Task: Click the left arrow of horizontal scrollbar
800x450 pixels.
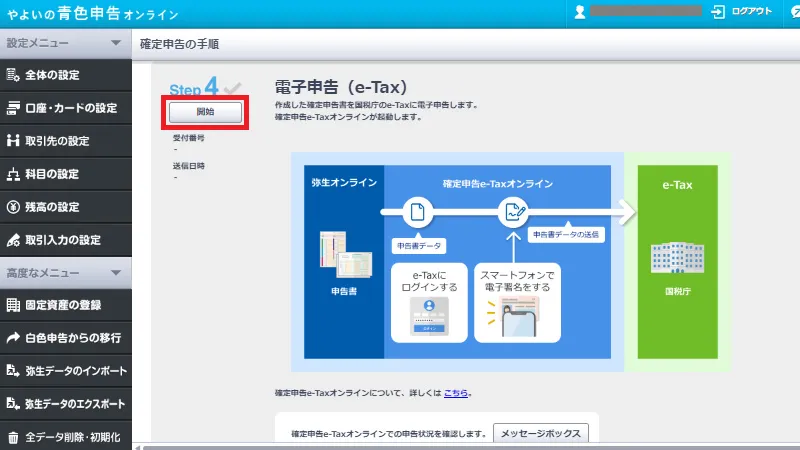Action: pos(137,447)
